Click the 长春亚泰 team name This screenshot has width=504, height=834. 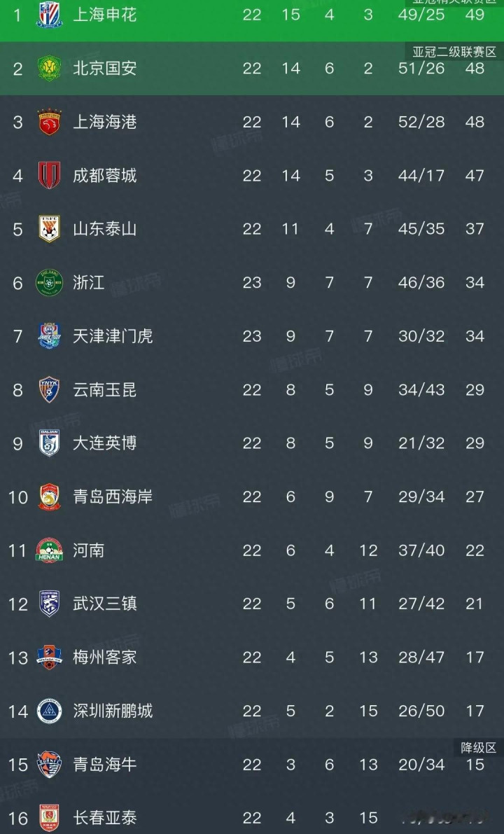point(105,818)
